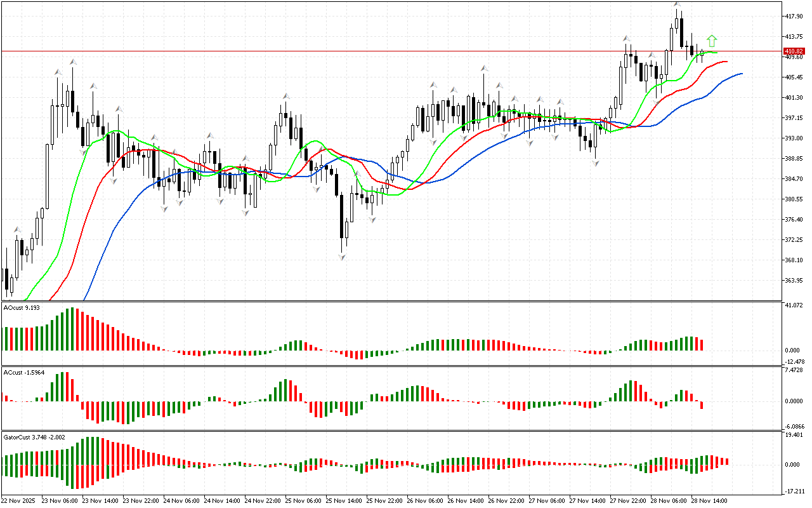Screen dimensions: 812x508
Task: Click the fractal arrow above the highest candle
Action: point(678,5)
